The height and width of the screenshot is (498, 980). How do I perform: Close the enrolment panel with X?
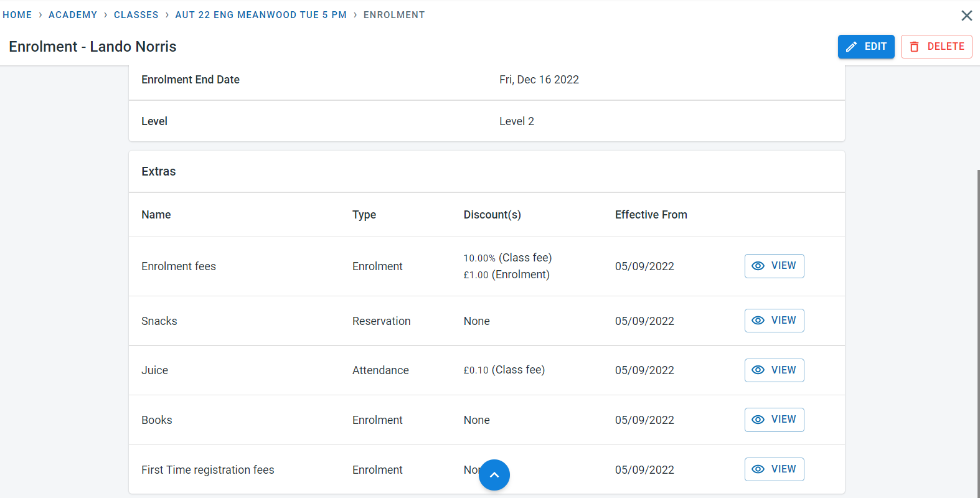point(966,16)
